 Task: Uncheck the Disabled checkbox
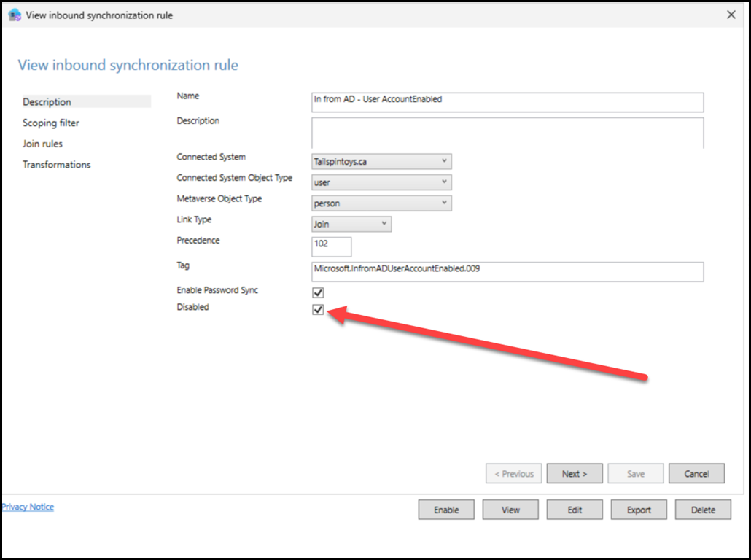(x=318, y=310)
